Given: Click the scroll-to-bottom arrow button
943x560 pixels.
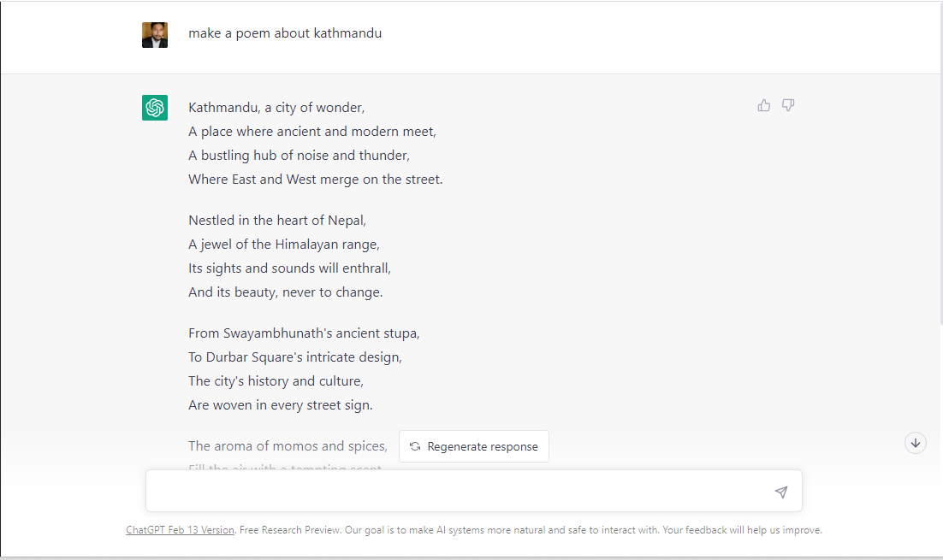Looking at the screenshot, I should (x=916, y=443).
